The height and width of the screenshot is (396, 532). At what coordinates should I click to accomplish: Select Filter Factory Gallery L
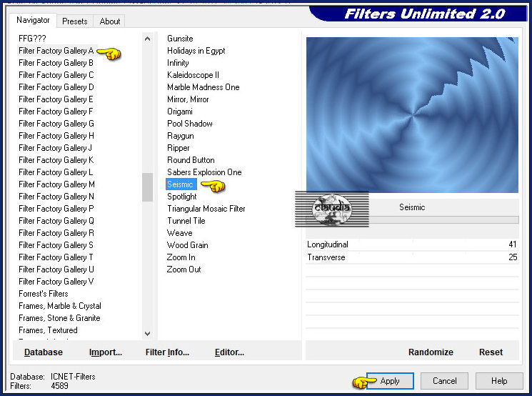(x=56, y=172)
